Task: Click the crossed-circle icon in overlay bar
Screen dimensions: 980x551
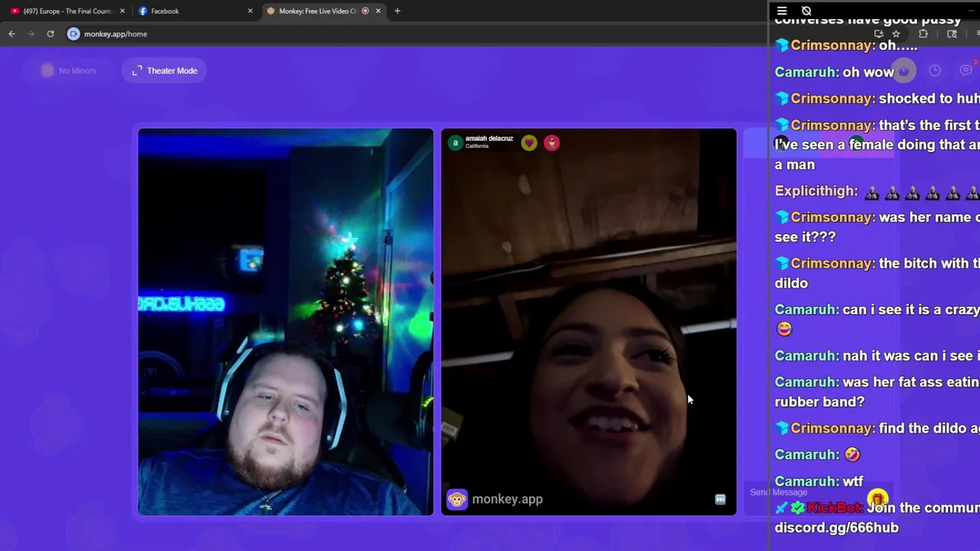Action: (x=806, y=11)
